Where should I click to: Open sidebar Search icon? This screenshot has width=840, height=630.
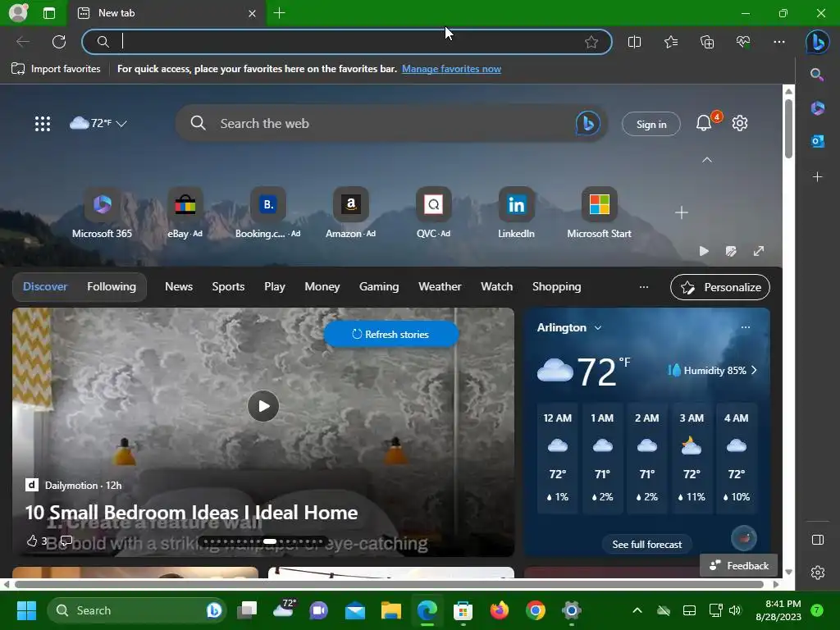click(x=817, y=75)
